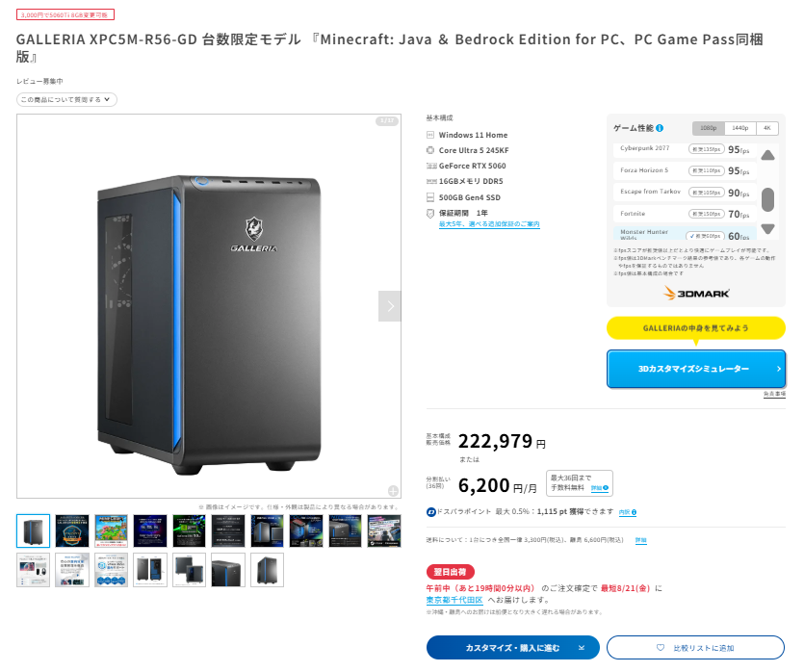
Task: Click the zoom plus icon on product image
Action: click(393, 491)
